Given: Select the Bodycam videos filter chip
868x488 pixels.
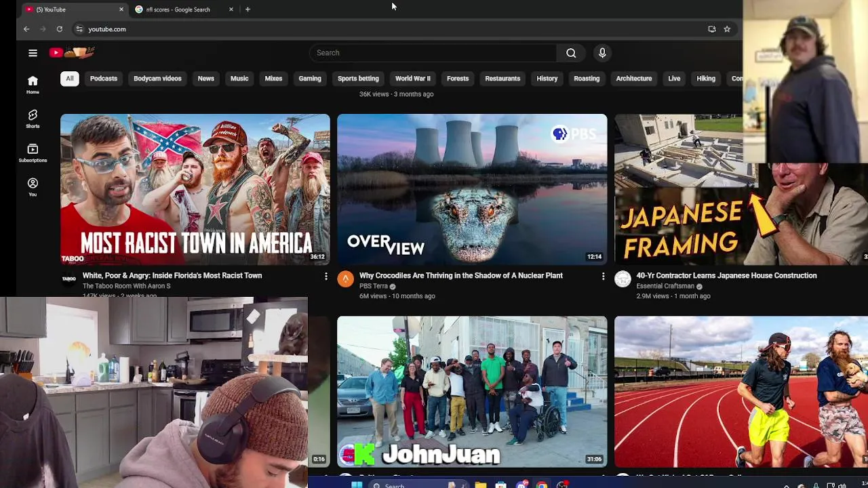Looking at the screenshot, I should [157, 79].
